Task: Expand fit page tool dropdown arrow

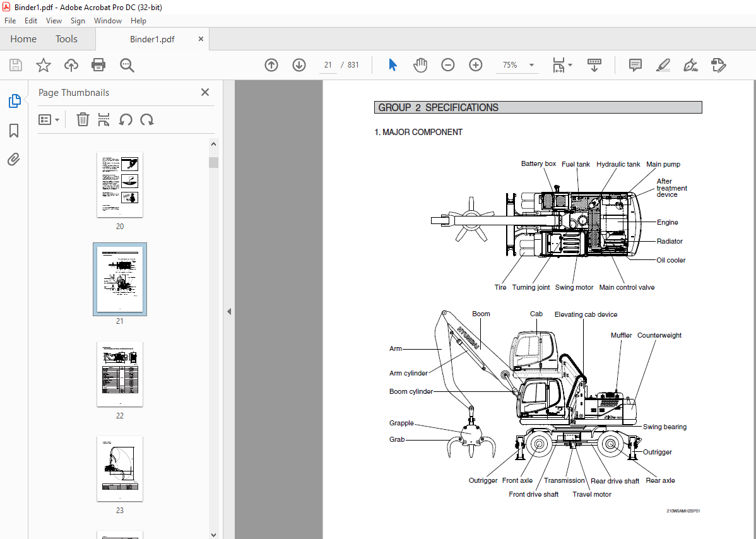Action: coord(570,65)
